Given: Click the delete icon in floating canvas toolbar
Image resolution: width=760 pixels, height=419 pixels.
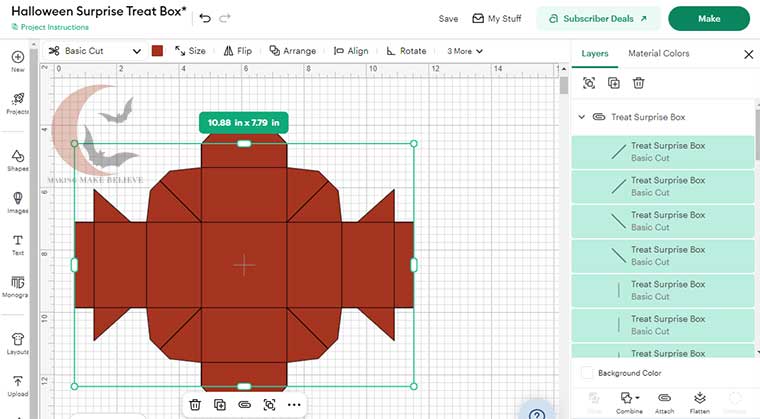Looking at the screenshot, I should [195, 404].
